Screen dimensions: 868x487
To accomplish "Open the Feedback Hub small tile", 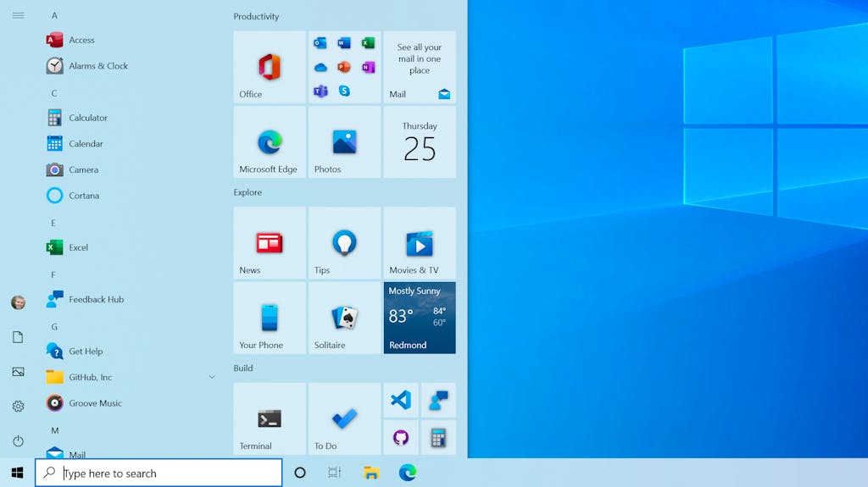I will (x=438, y=400).
